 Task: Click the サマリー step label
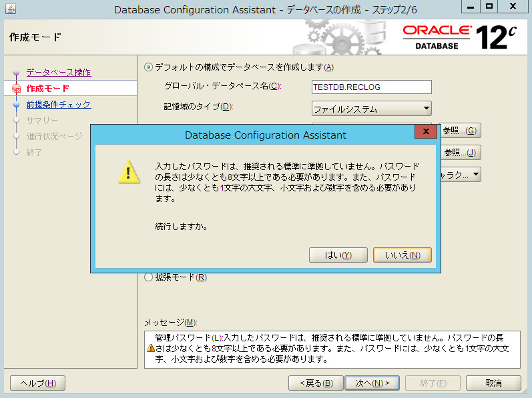click(42, 120)
